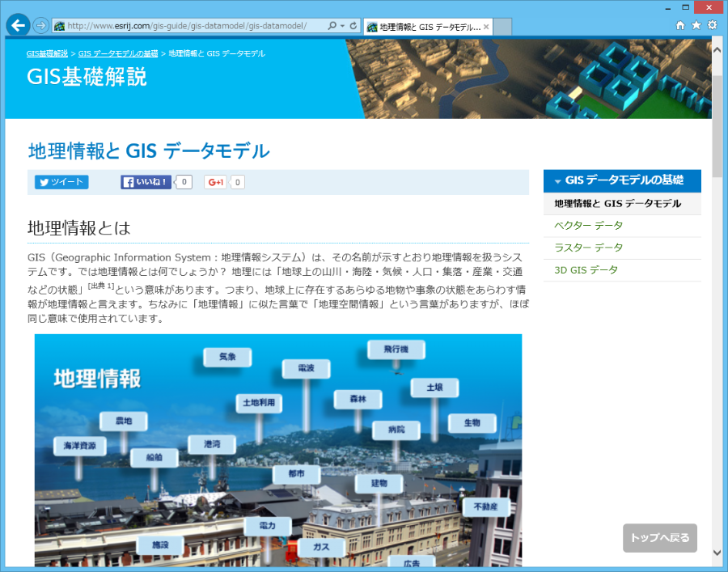Click the Facebook いいね！ button
728x572 pixels.
(146, 182)
